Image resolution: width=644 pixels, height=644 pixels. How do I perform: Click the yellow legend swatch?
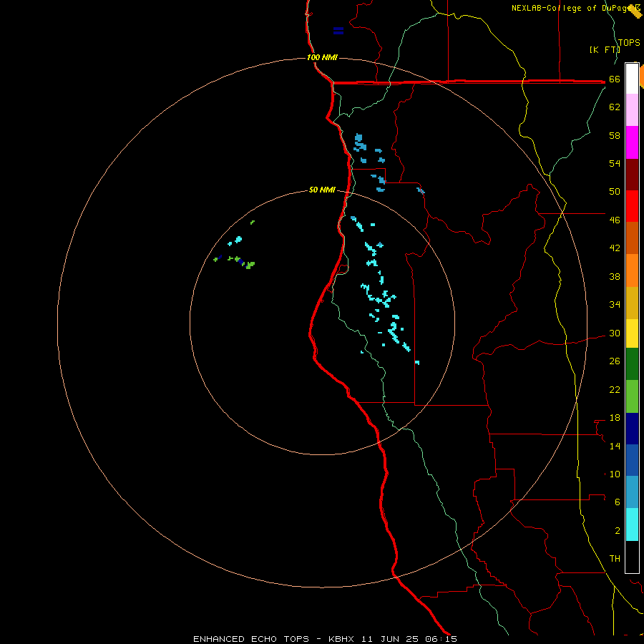(x=632, y=333)
